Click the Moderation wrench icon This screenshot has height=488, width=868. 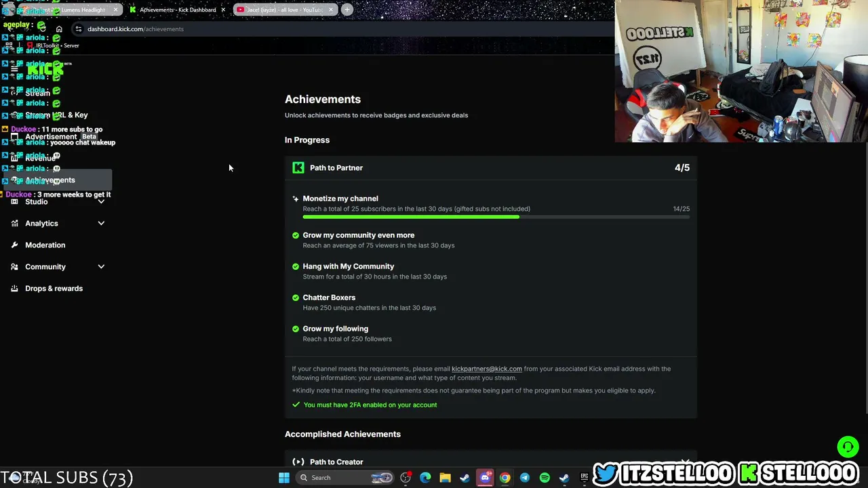[14, 245]
